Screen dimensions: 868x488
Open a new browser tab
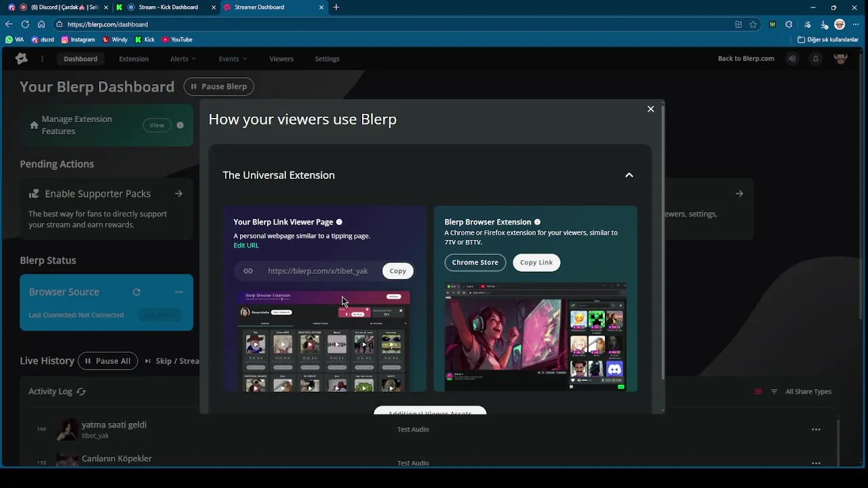[336, 7]
